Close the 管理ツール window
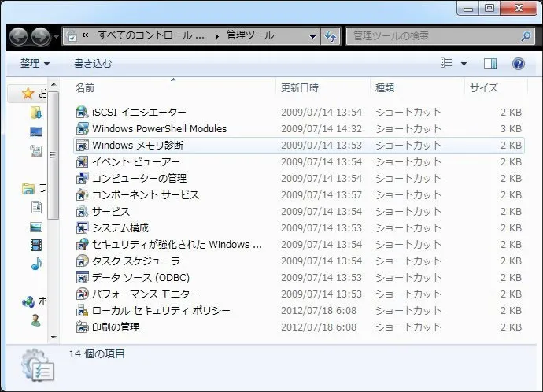The image size is (543, 392). coord(519,9)
